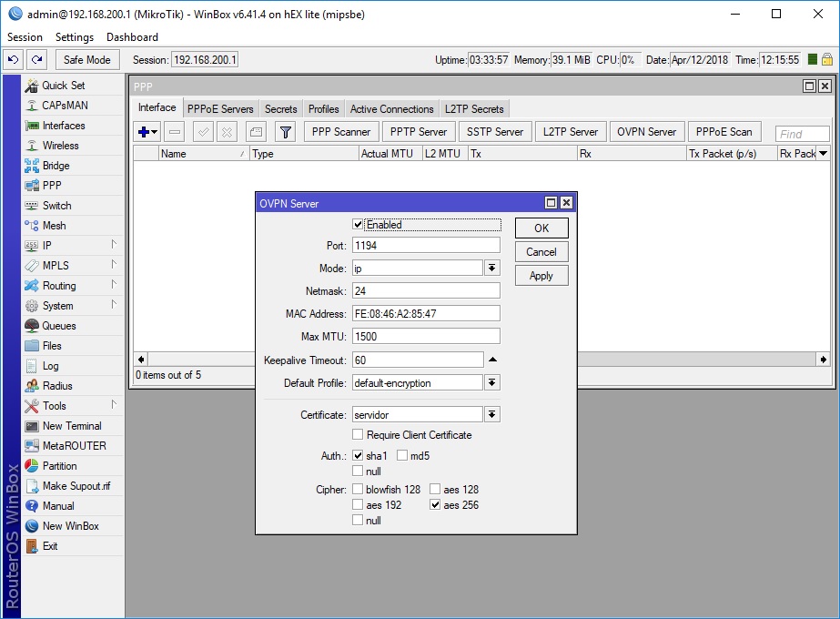Screen dimensions: 840x619
Task: Open Wireless from the sidebar
Action: point(60,146)
